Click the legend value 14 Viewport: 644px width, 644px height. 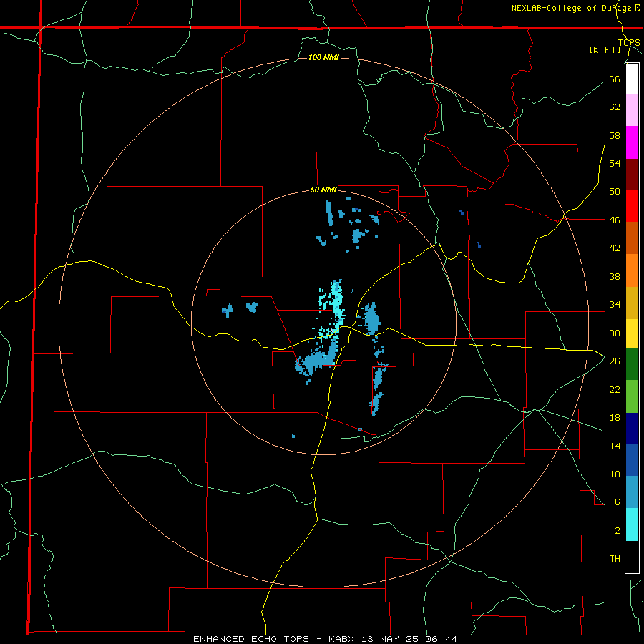(615, 446)
